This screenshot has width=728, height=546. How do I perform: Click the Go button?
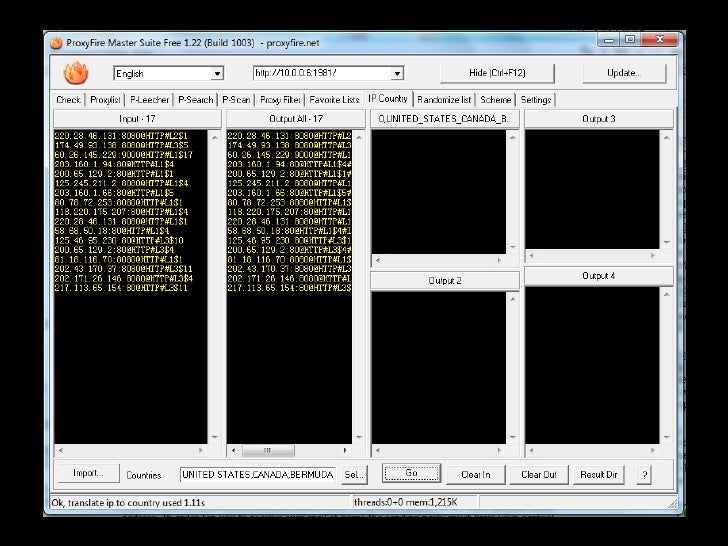[411, 474]
